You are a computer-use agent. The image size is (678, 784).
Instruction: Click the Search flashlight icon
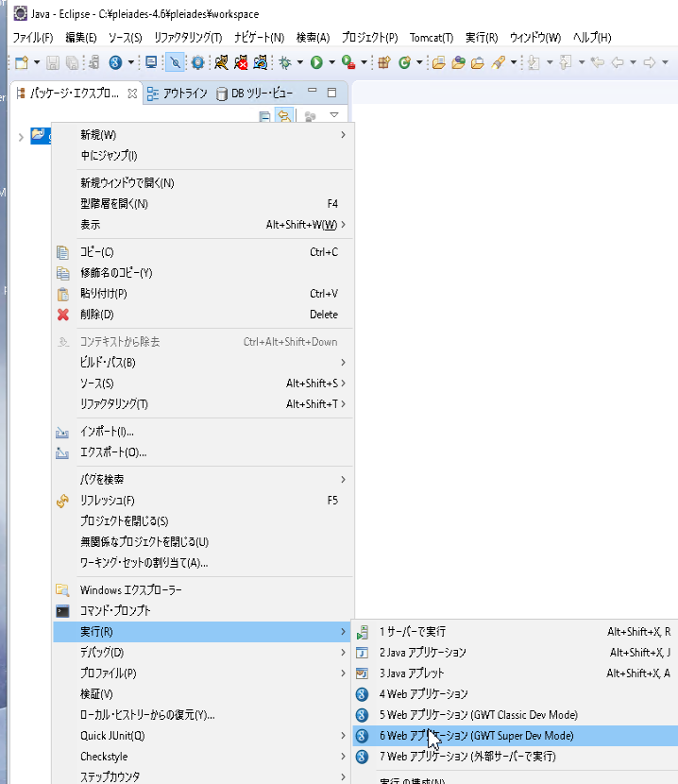tap(498, 62)
